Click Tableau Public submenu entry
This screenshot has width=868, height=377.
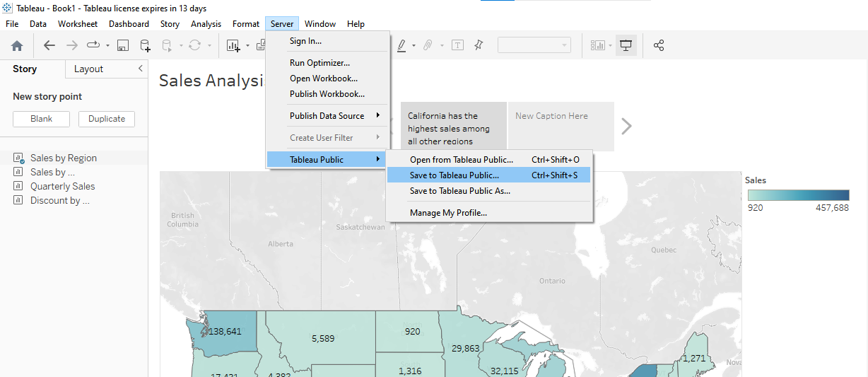328,160
